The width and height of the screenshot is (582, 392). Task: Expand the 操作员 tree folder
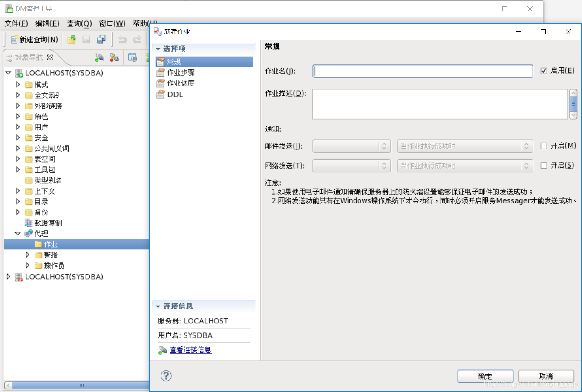coord(28,265)
